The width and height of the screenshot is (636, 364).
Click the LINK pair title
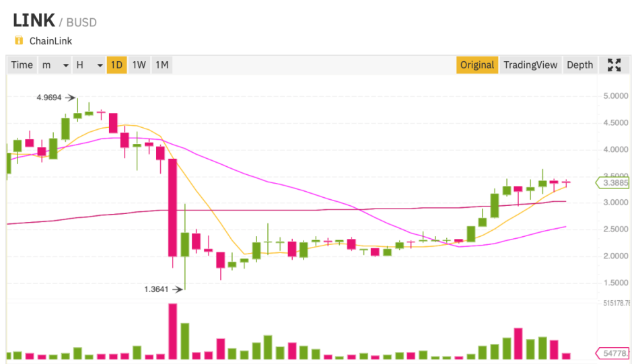click(x=34, y=20)
